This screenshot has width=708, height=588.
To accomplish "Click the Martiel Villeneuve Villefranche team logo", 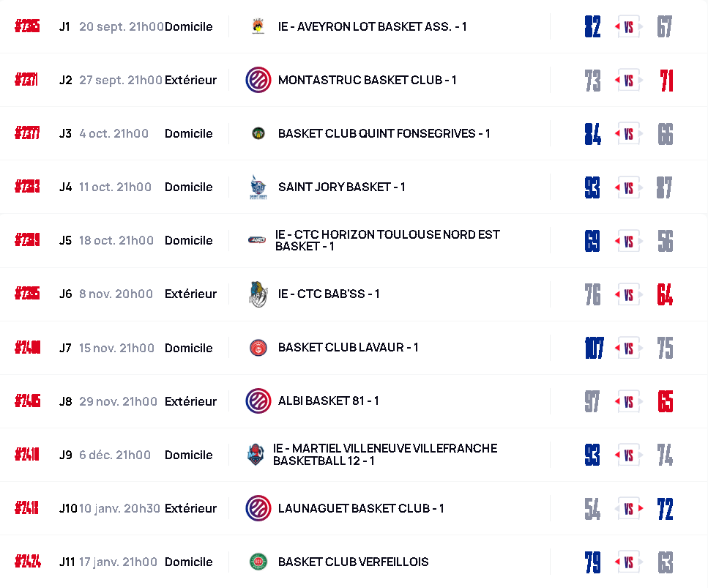I will [x=255, y=455].
